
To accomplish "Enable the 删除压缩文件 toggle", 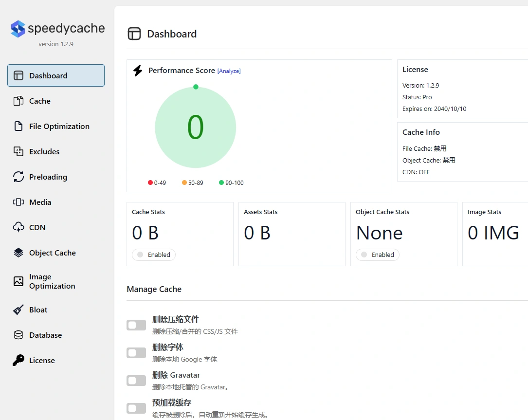I will (x=136, y=325).
